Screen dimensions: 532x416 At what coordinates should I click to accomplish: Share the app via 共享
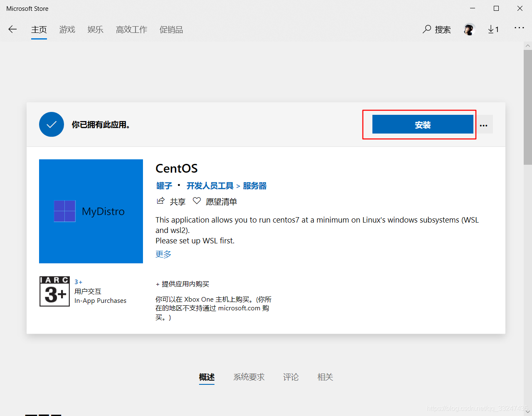171,202
